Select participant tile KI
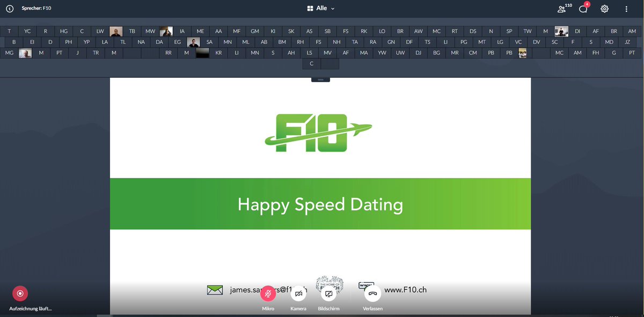This screenshot has height=317, width=644. point(273,31)
